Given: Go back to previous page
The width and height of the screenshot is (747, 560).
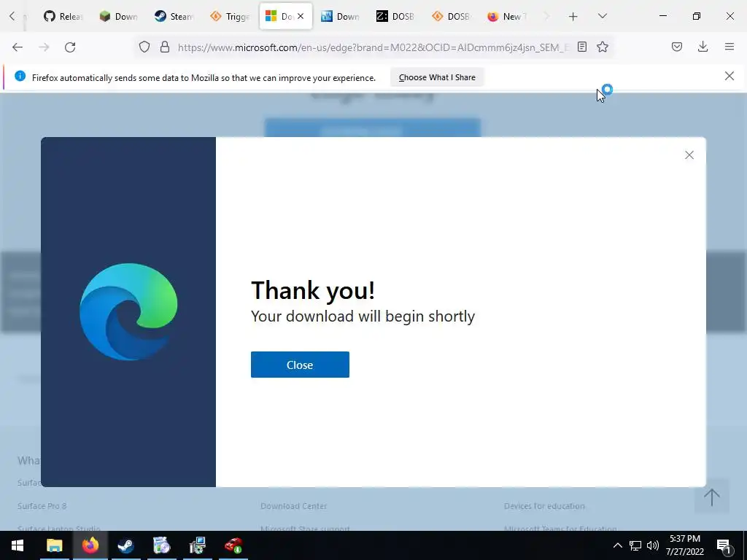Looking at the screenshot, I should click(18, 47).
